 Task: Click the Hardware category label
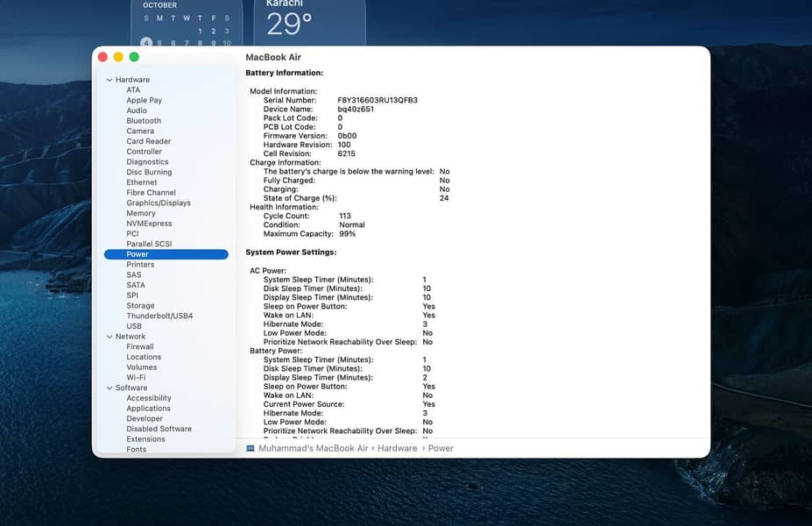point(132,80)
